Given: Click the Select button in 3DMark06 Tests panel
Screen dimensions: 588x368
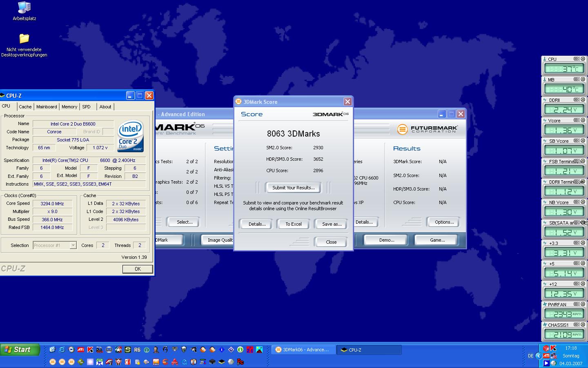Looking at the screenshot, I should pos(184,222).
